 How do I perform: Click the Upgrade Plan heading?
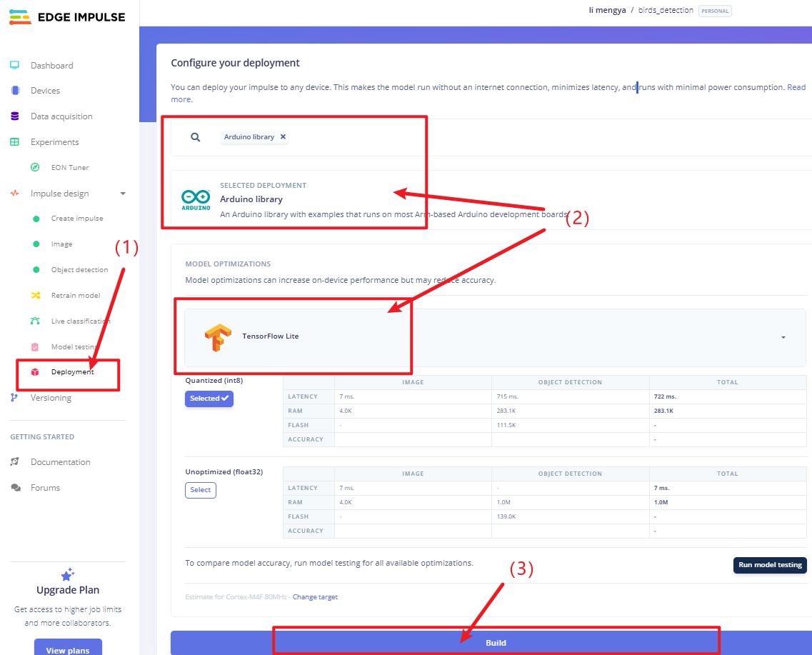[x=68, y=590]
